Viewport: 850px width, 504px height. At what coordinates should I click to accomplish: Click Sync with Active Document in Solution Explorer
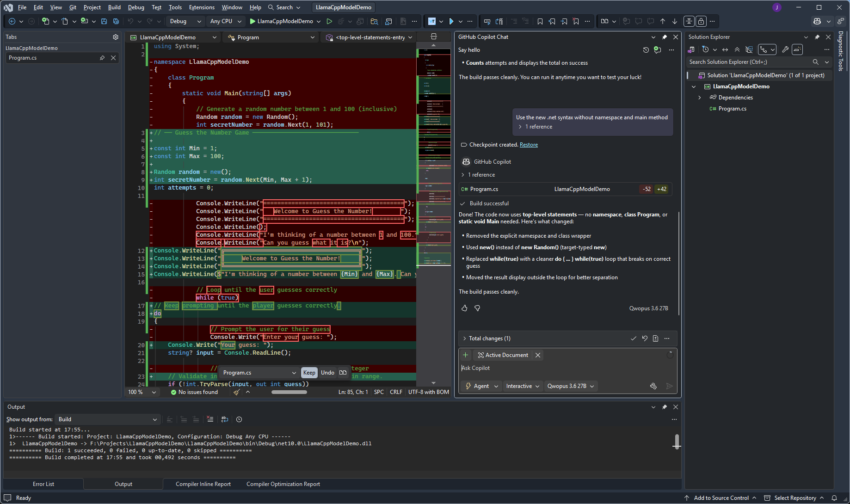tap(725, 49)
